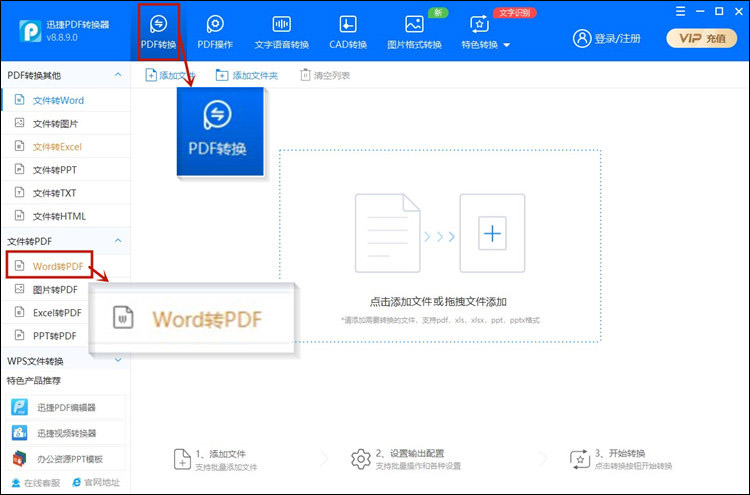Select 文件转TXT in sidebar
Viewport: 750px width, 495px height.
pos(66,193)
